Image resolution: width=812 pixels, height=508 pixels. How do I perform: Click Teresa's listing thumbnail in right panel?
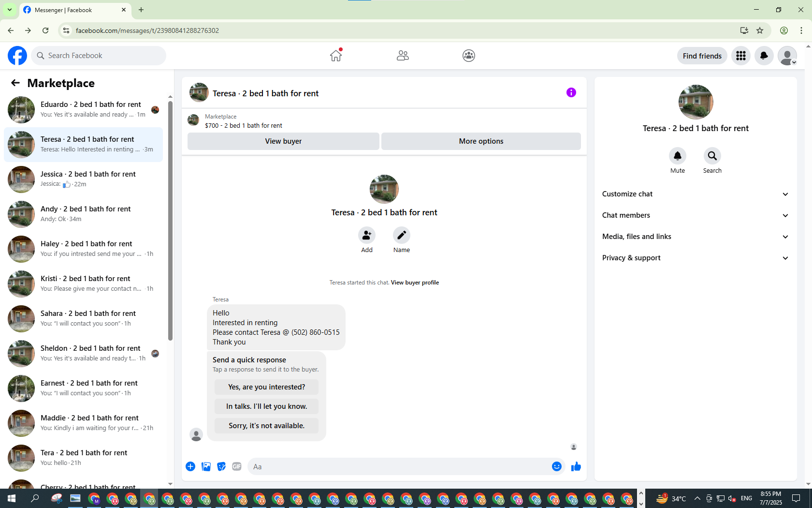pyautogui.click(x=696, y=102)
